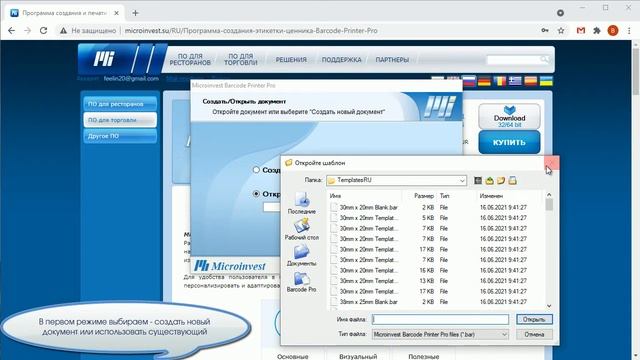Select the 'Откр...' open document radio button
The image size is (640, 360).
click(x=256, y=193)
